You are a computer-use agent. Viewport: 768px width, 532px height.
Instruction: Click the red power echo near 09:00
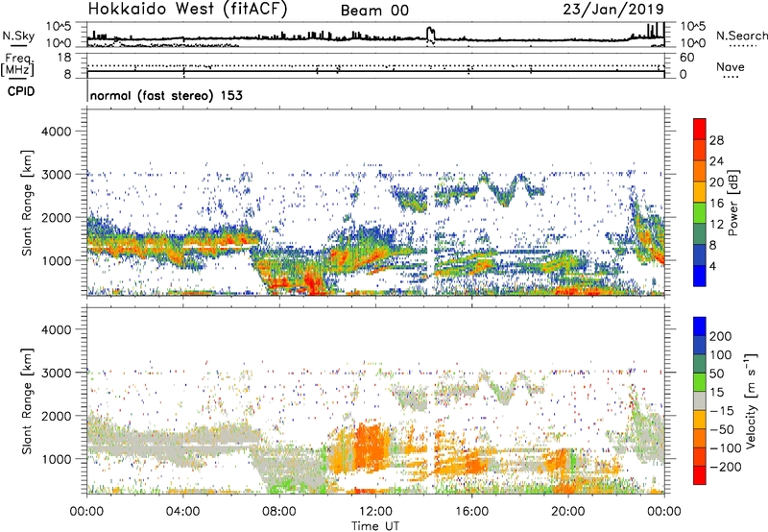pos(311,283)
